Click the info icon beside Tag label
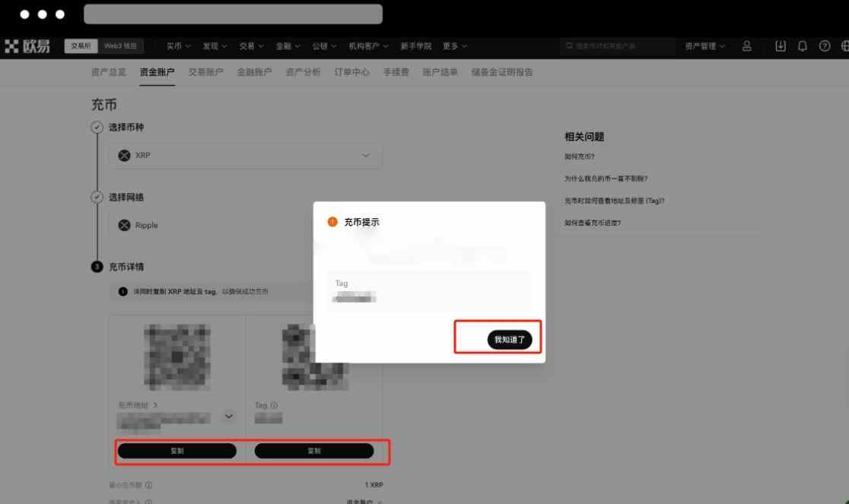The width and height of the screenshot is (849, 504). (274, 405)
